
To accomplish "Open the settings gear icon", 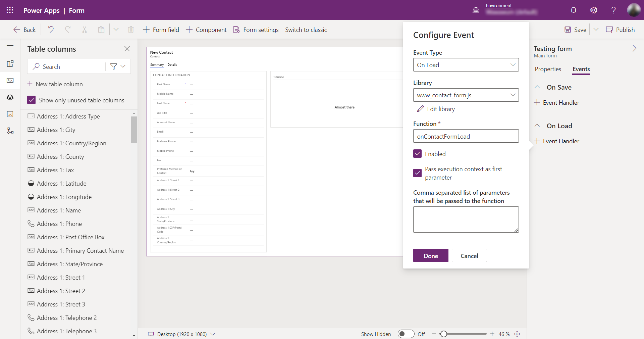I will [x=593, y=10].
